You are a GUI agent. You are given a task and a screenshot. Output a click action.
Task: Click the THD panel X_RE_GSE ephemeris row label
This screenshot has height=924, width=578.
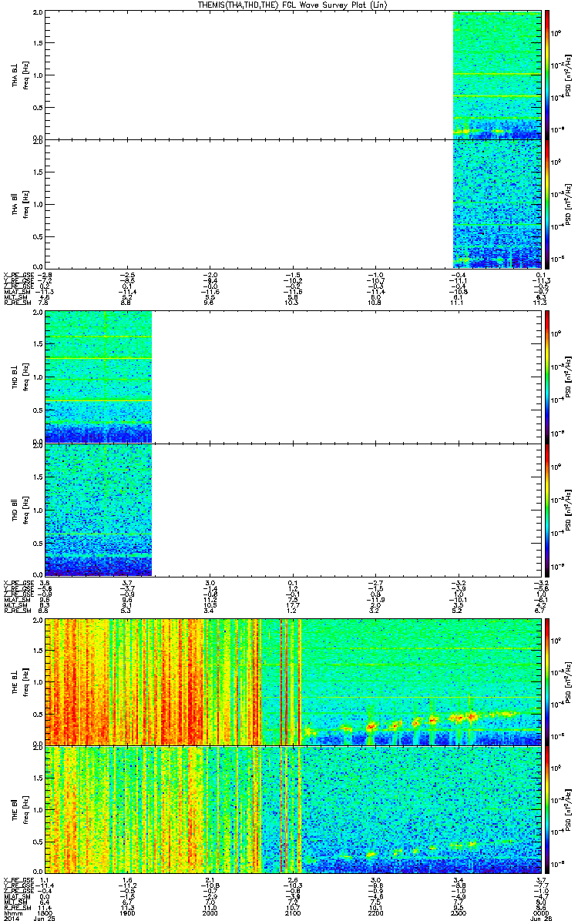(x=18, y=583)
